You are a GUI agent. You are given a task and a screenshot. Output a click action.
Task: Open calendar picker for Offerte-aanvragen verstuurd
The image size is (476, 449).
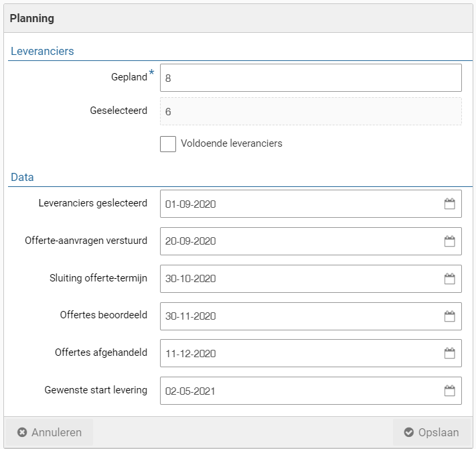[449, 241]
